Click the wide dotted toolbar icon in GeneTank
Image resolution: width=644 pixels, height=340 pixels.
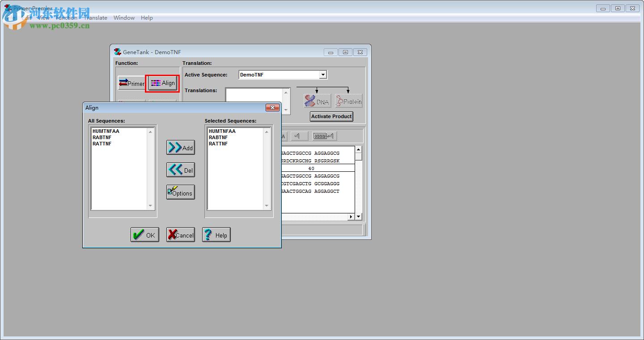(325, 136)
